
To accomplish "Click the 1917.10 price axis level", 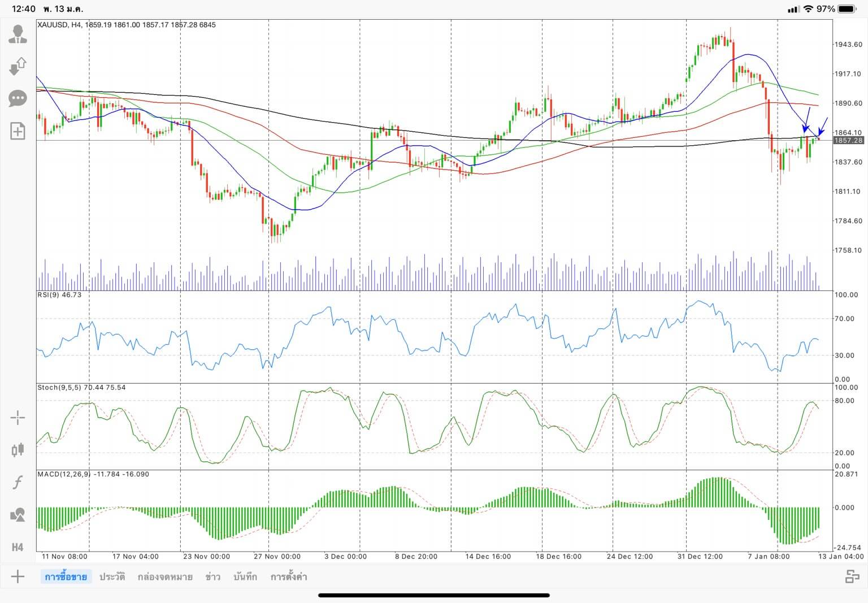I will coord(848,74).
